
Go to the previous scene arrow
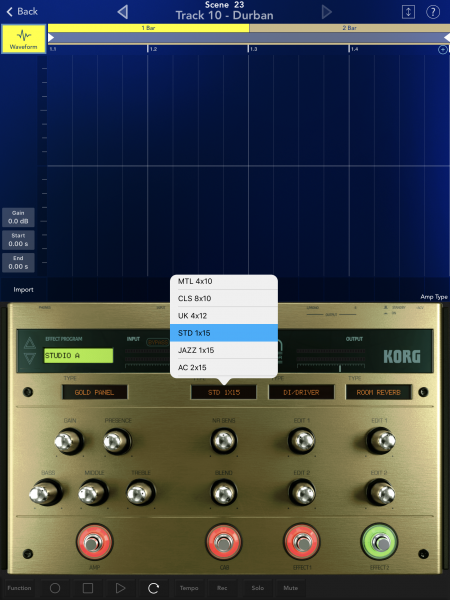coord(122,12)
